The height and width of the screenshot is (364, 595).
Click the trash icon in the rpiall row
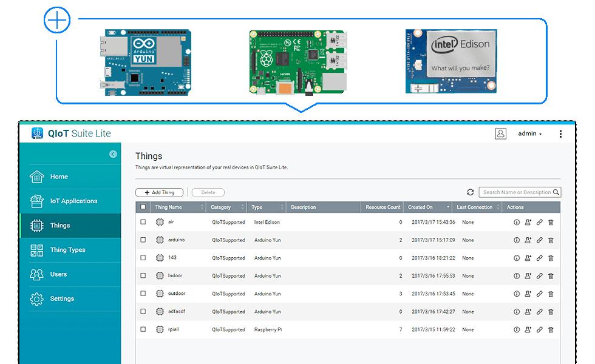(551, 329)
